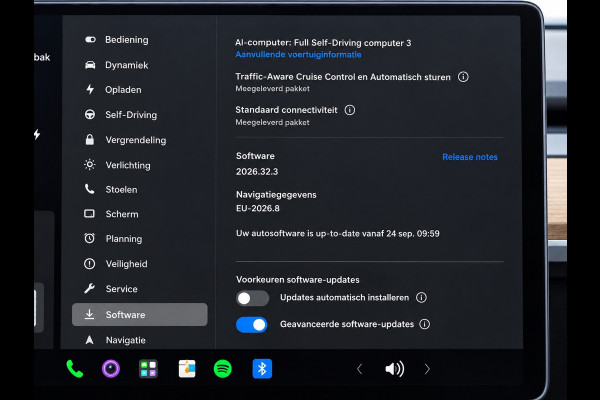Viewport: 600px width, 400px height.
Task: Lower volume with the left chevron
Action: click(359, 369)
